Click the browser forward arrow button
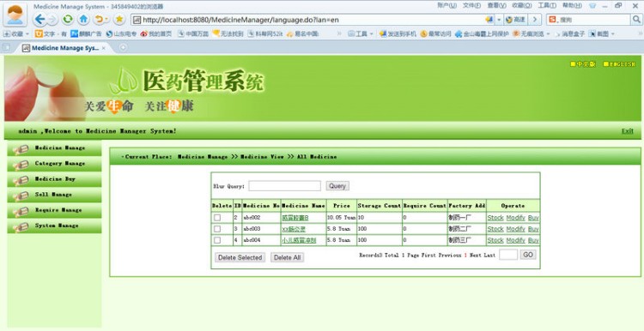 [52, 19]
